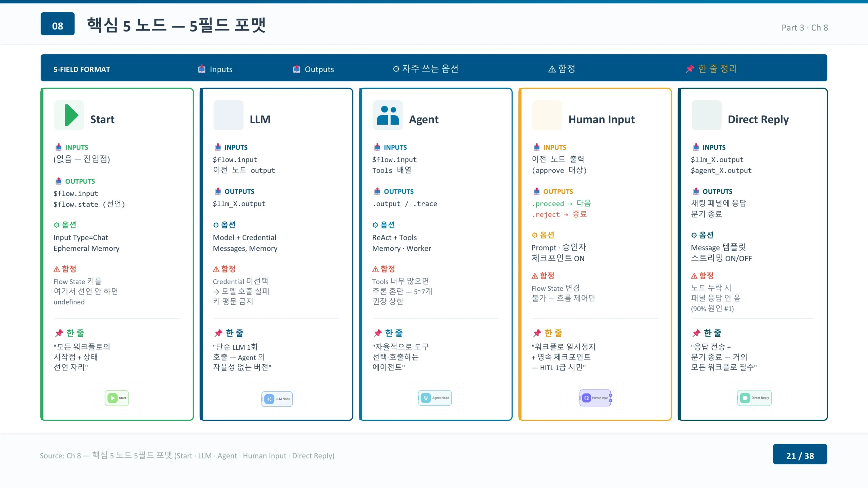868x488 pixels.
Task: Click the Human Input card title
Action: tap(601, 119)
